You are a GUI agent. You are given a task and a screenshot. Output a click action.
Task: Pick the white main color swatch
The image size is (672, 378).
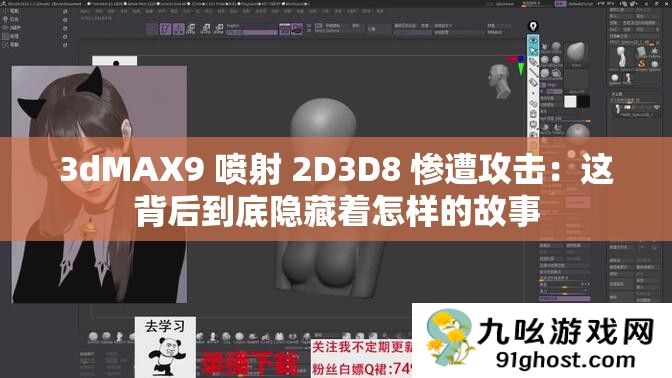(x=570, y=102)
